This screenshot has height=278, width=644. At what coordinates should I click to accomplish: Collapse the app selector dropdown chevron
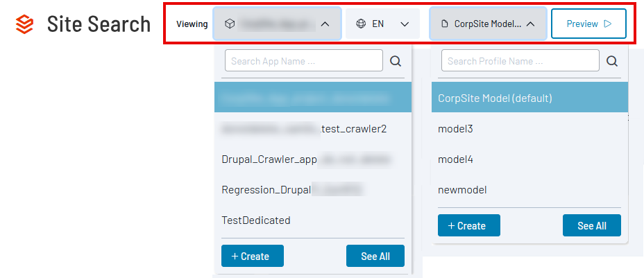pyautogui.click(x=324, y=24)
